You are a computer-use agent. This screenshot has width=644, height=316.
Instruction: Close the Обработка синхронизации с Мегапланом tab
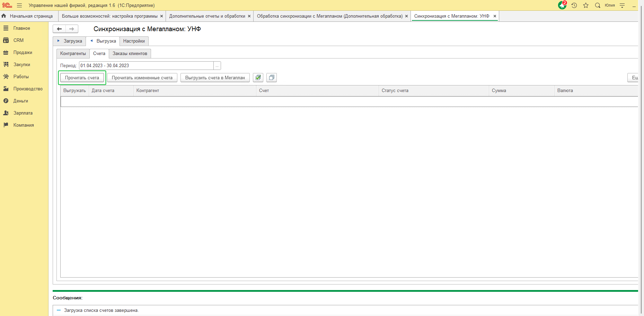click(406, 16)
